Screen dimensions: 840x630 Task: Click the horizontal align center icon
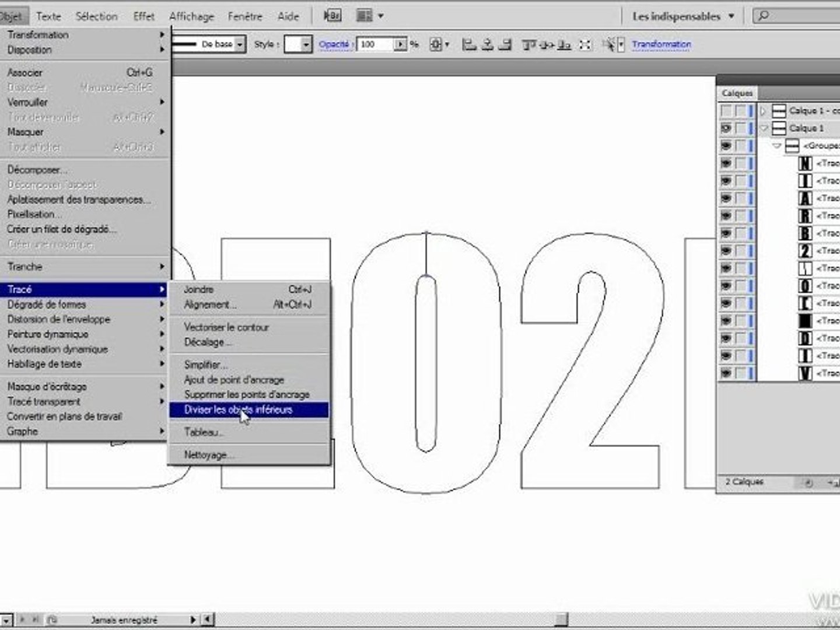(488, 44)
